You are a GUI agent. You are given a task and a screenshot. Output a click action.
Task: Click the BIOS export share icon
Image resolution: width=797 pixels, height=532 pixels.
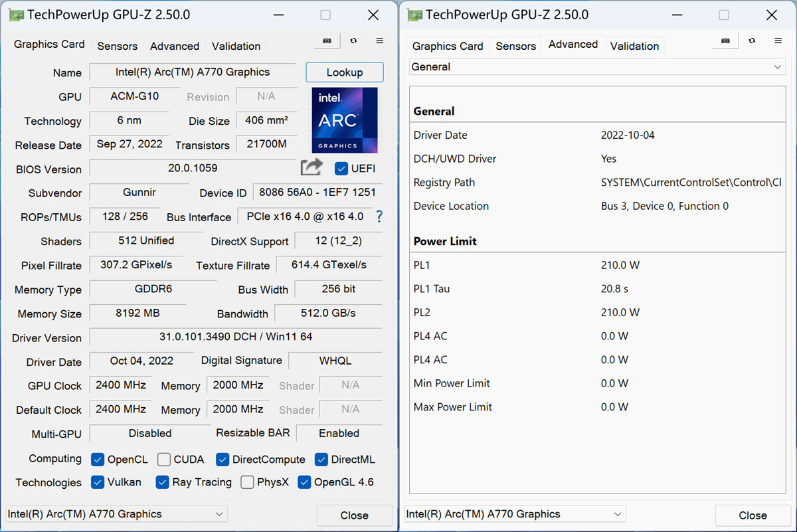tap(311, 167)
